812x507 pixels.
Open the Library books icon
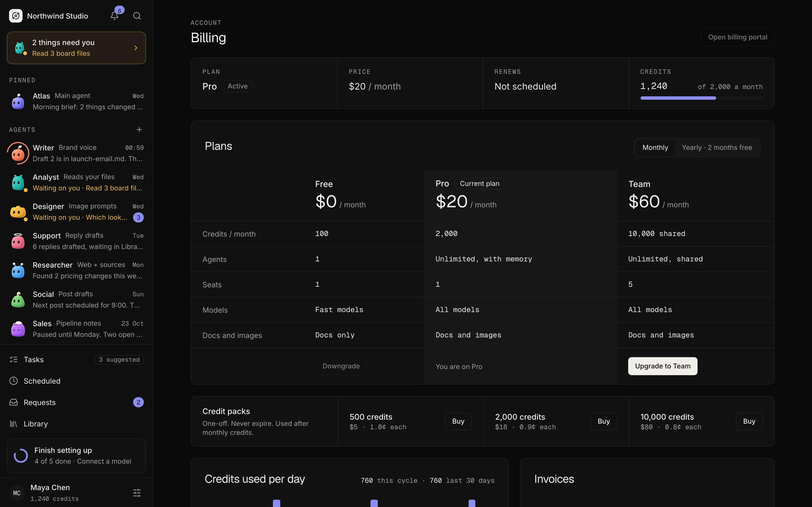click(x=13, y=424)
